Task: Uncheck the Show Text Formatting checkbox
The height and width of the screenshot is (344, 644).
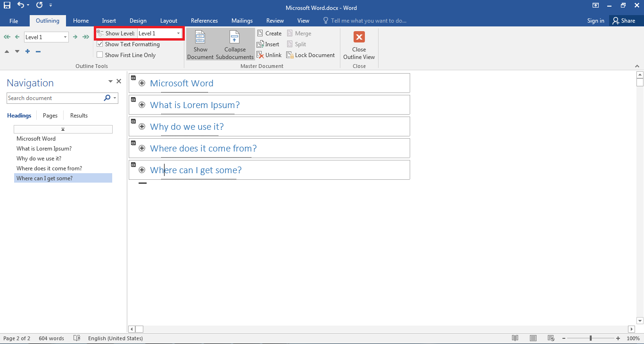Action: (100, 44)
